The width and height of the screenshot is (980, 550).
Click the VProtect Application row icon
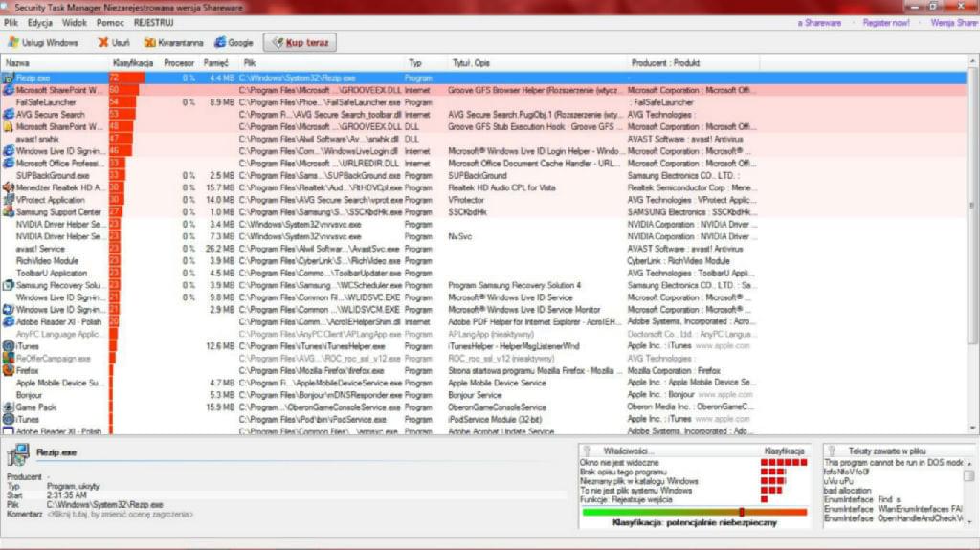pyautogui.click(x=8, y=200)
